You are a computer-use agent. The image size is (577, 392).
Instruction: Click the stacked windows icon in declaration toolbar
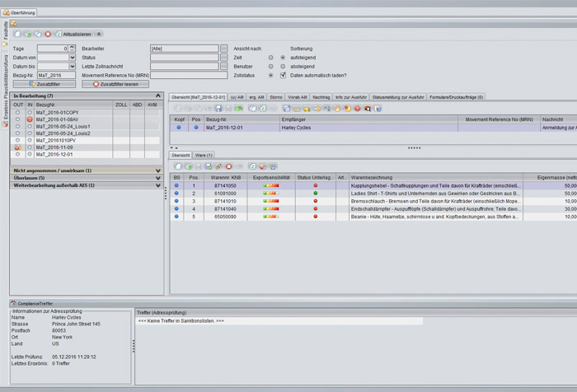(286, 109)
